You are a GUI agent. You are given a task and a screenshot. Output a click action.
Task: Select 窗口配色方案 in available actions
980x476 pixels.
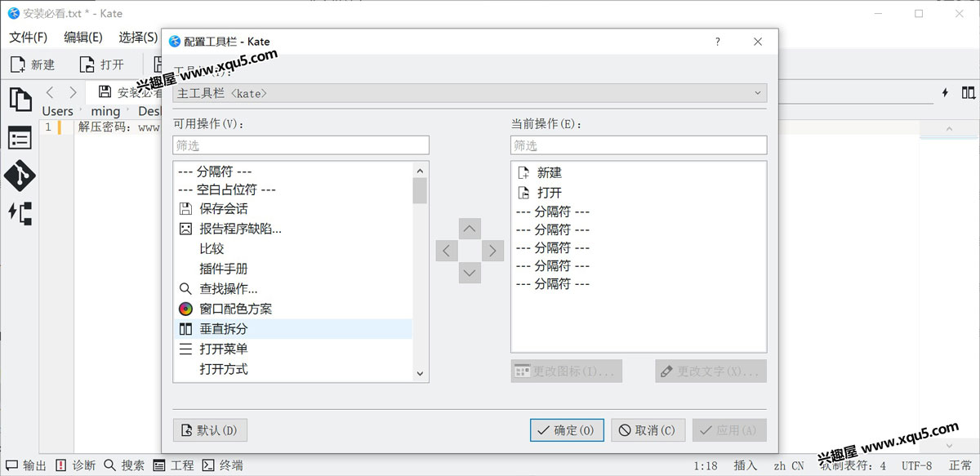coord(292,309)
